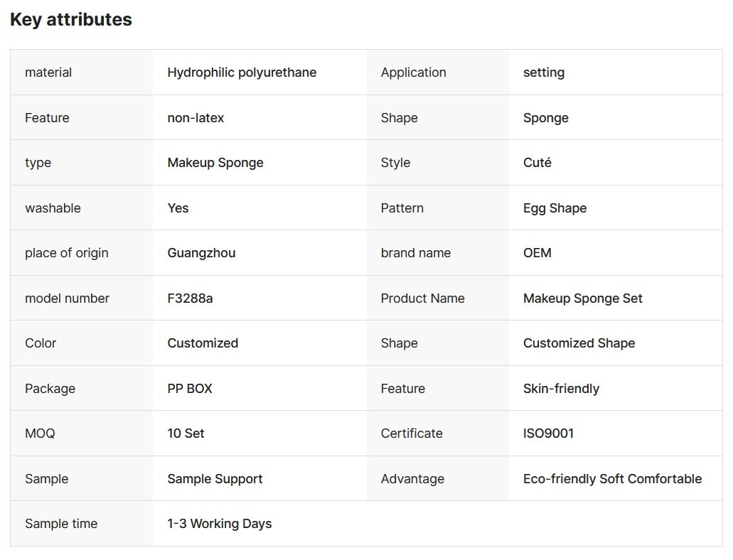Screen dimensions: 733x560
Task: Select the Hydrophilic polyurethane material value
Action: 242,72
